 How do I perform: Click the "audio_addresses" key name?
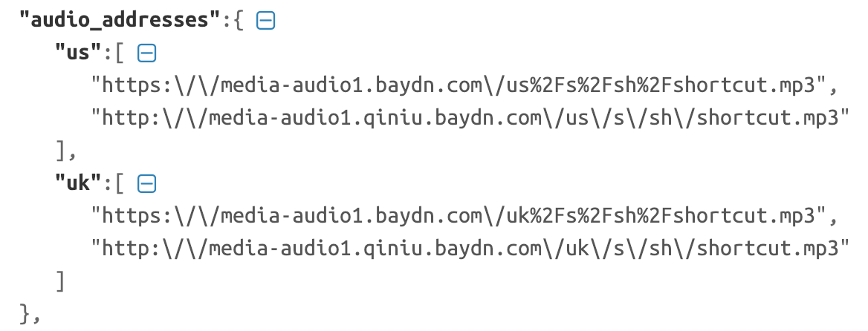119,21
